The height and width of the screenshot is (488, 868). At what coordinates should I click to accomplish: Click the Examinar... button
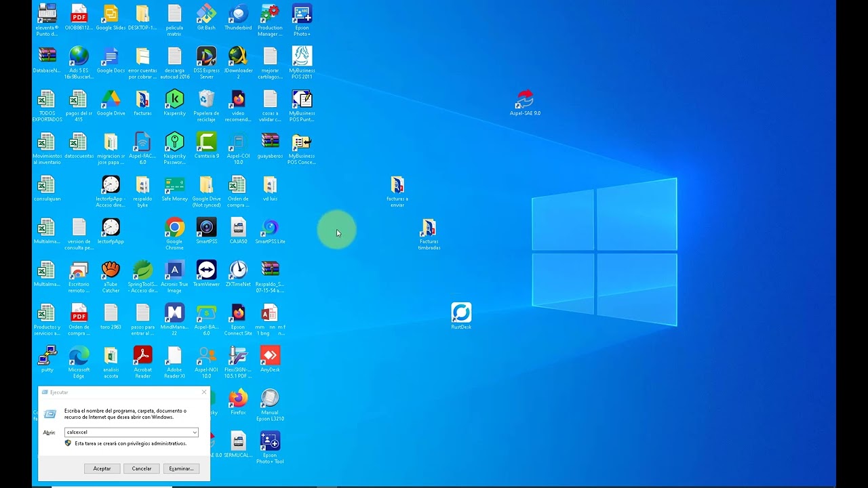(x=181, y=468)
